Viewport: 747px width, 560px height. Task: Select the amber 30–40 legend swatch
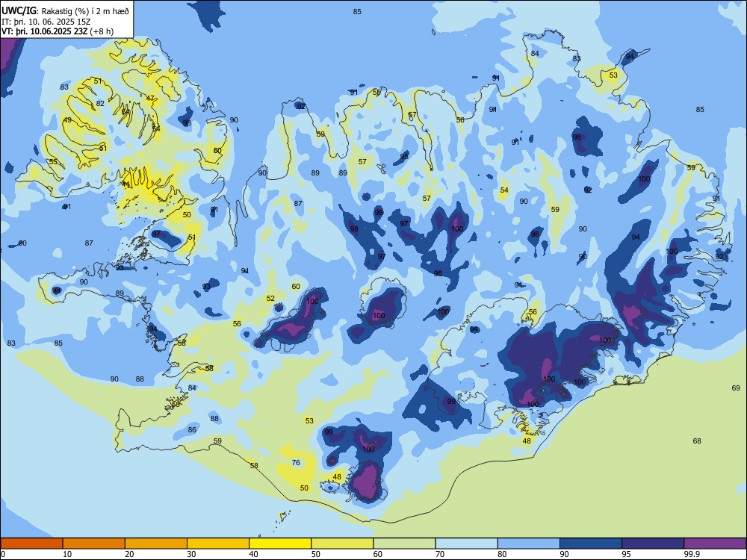point(218,544)
